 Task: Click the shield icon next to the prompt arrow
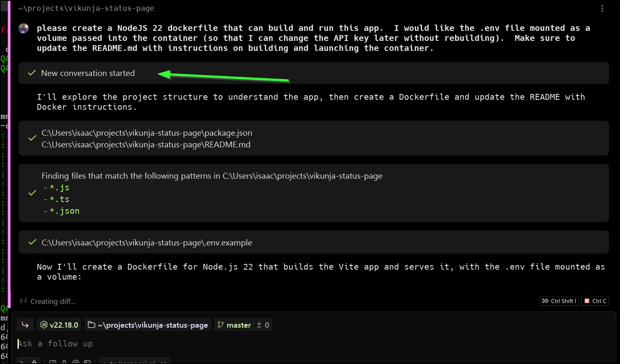(x=35, y=361)
